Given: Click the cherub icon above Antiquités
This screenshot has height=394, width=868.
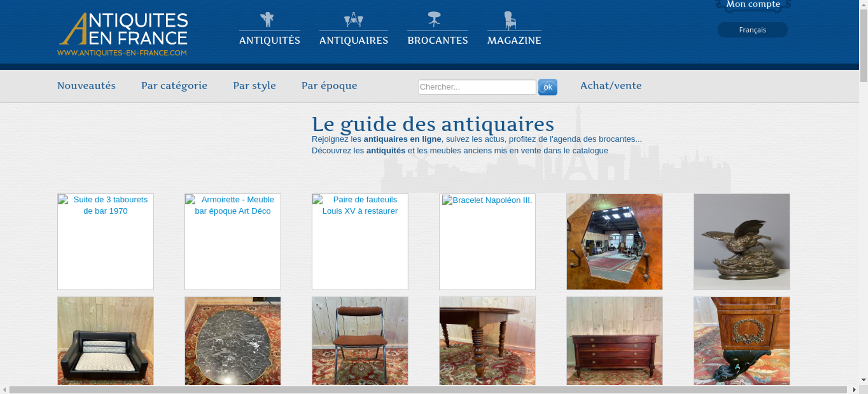Looking at the screenshot, I should (267, 20).
